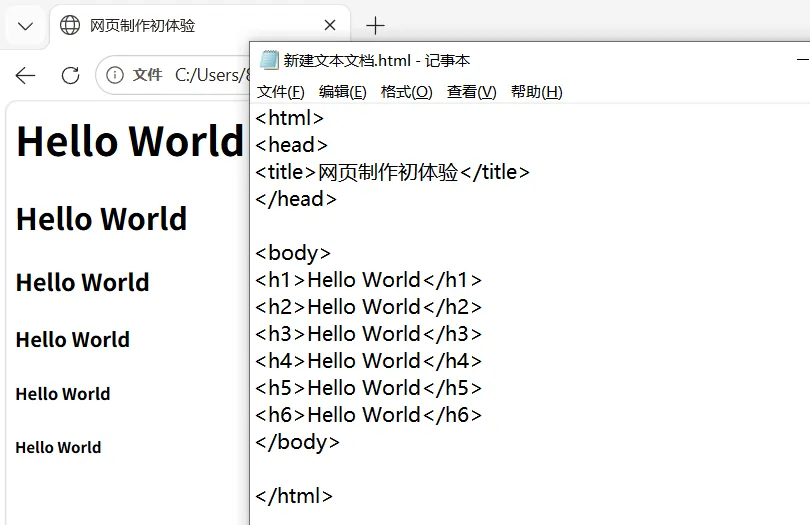Select the 网页制作初体验 browser tab

pos(200,25)
